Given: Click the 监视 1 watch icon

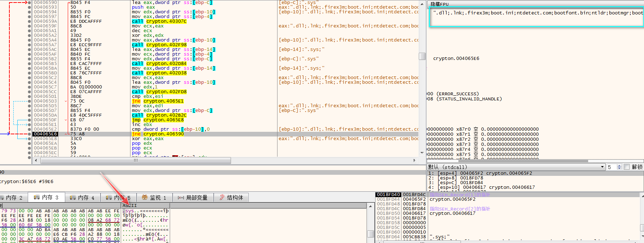Looking at the screenshot, I should click(x=145, y=198).
